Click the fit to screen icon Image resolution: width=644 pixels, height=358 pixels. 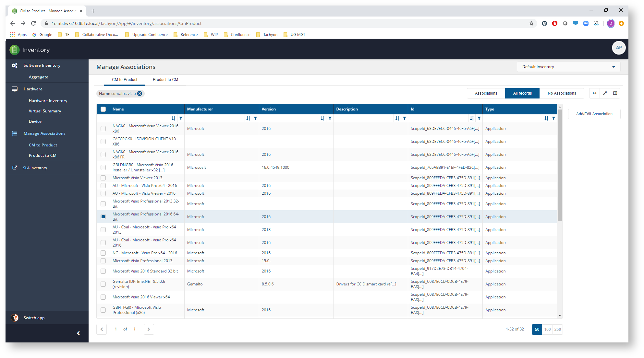tap(605, 93)
